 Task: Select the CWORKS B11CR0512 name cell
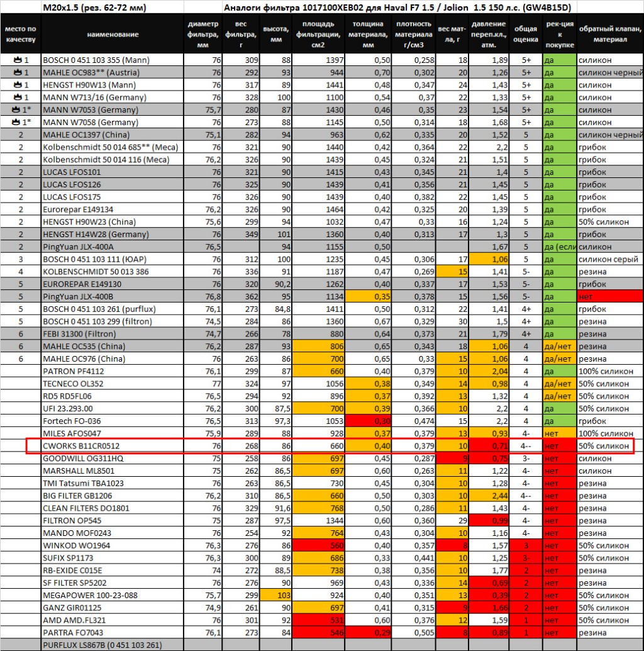pyautogui.click(x=113, y=446)
